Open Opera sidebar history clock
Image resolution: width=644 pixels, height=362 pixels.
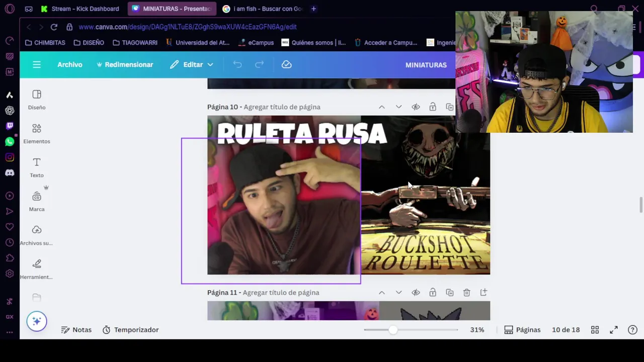[10, 242]
